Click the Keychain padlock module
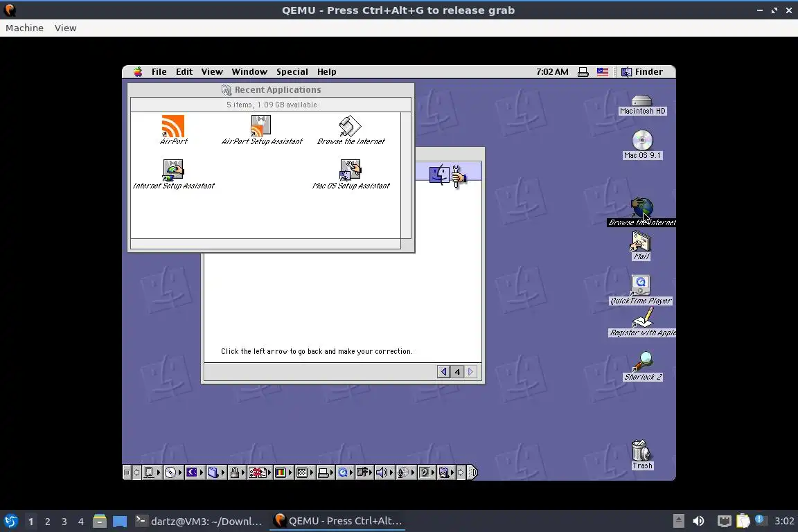The width and height of the screenshot is (798, 532). coord(235,472)
